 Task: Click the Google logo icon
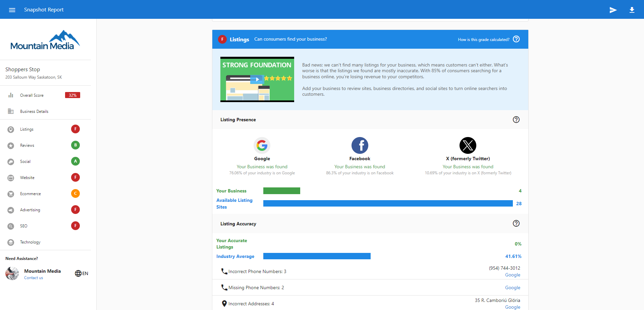262,145
